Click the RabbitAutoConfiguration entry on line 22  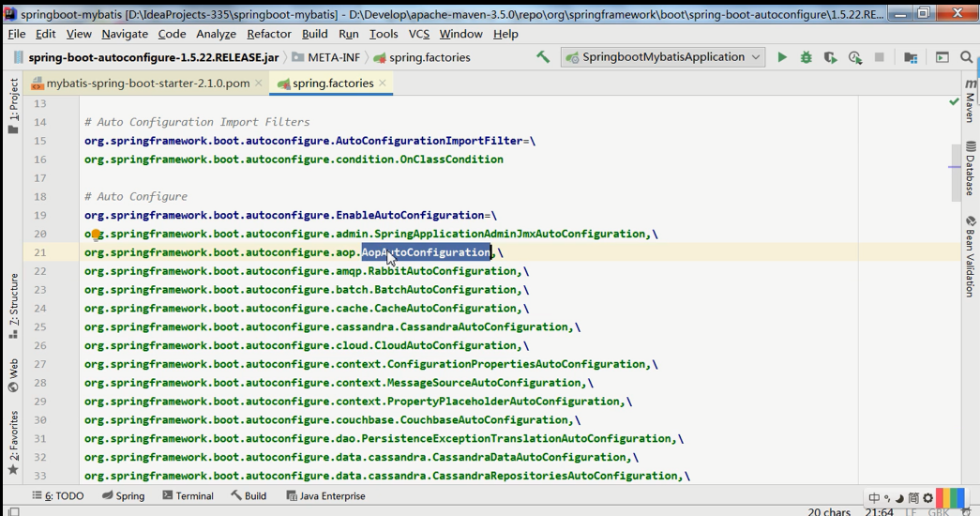point(443,271)
